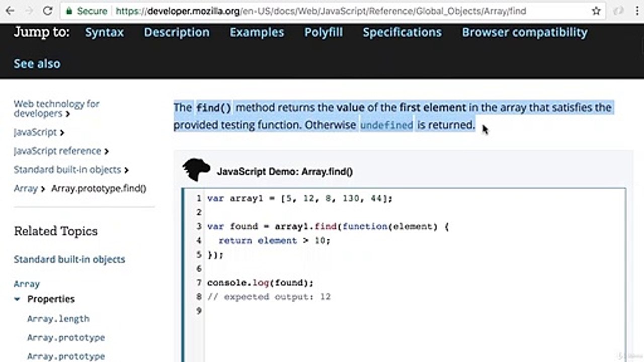The height and width of the screenshot is (362, 644).
Task: Open Standard built-in objects breadcrumb link
Action: coord(67,169)
